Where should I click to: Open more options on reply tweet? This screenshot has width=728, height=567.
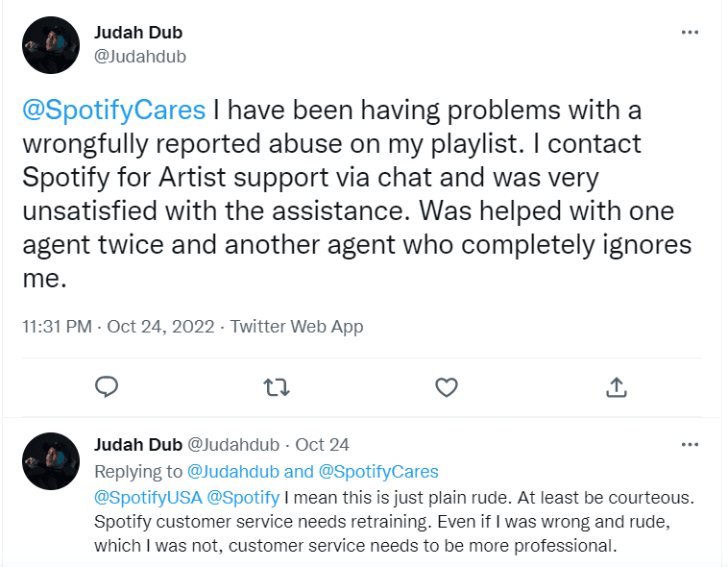pos(690,445)
